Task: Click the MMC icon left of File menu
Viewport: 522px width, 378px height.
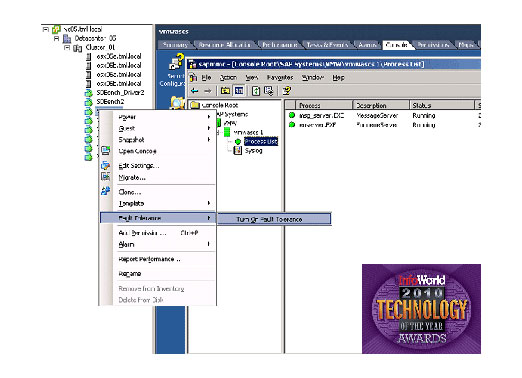Action: point(193,78)
